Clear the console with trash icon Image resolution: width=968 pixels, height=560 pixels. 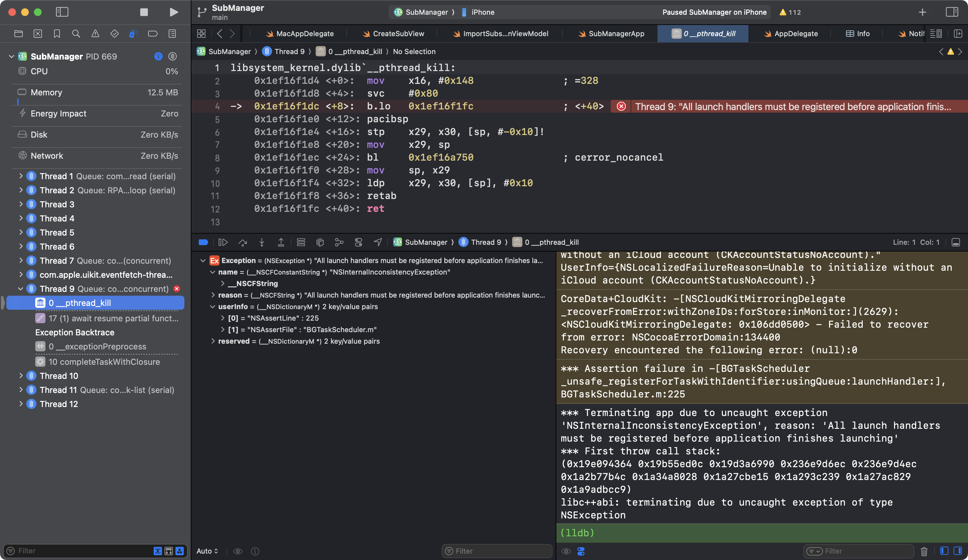point(924,551)
